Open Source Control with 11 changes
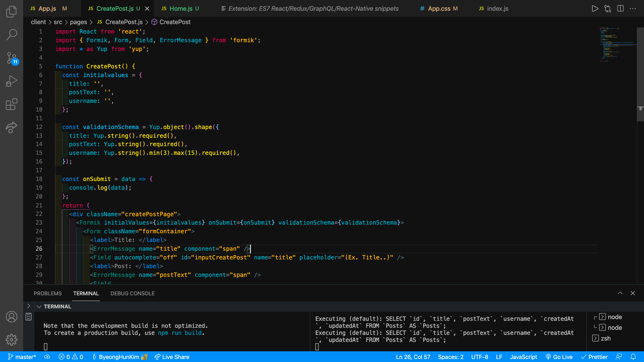Screen dimensions: 644x362 [11, 58]
